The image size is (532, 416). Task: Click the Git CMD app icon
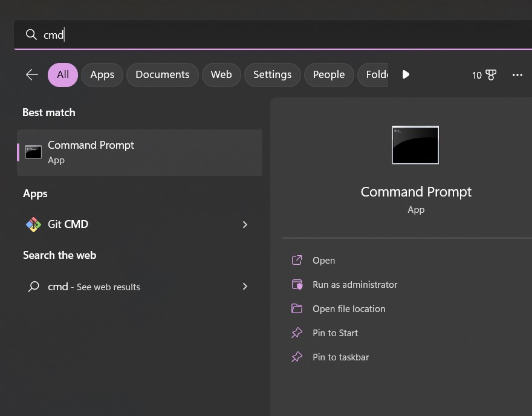coord(33,224)
